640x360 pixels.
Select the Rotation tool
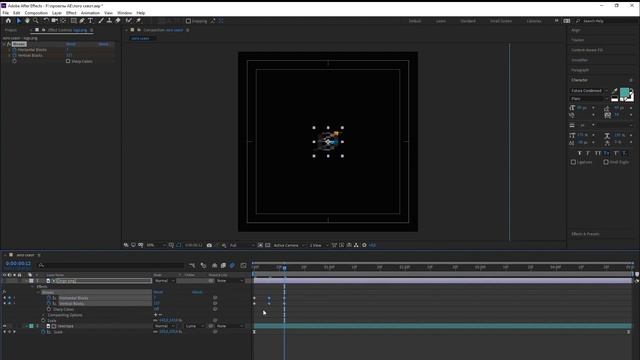[46, 20]
